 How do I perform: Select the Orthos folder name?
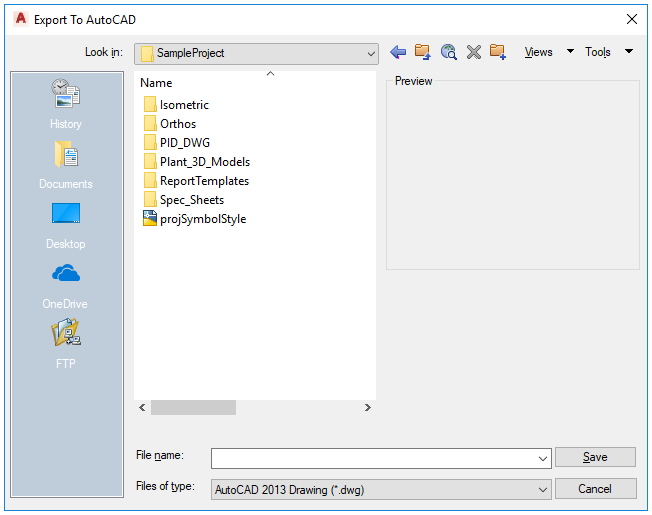pos(178,124)
